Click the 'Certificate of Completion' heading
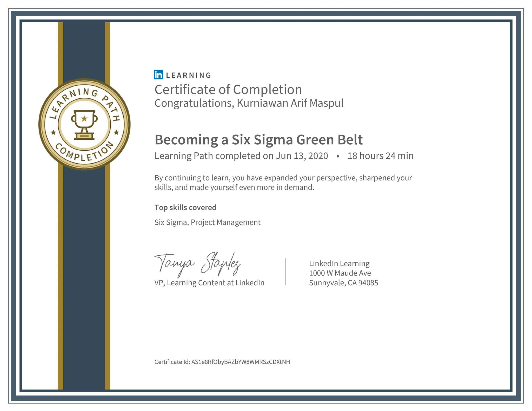 coord(228,90)
